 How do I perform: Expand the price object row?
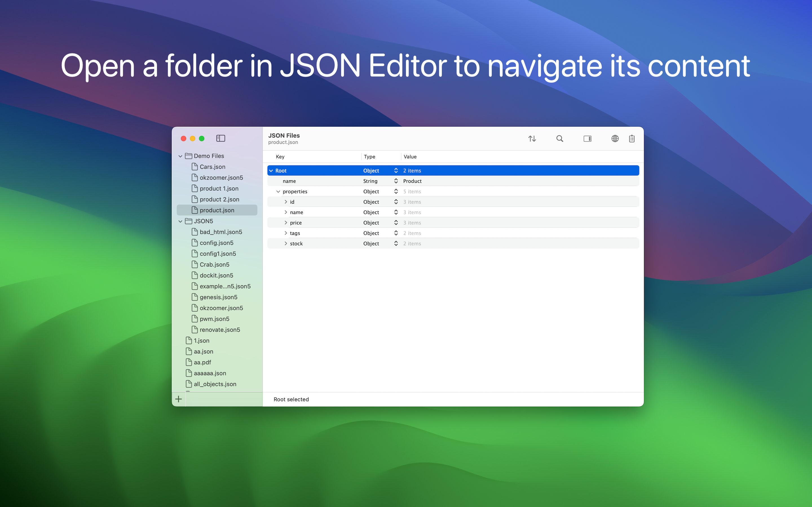(286, 223)
